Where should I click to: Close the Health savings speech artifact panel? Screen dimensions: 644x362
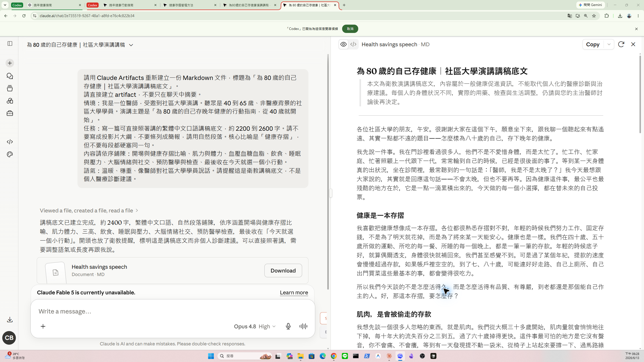[633, 44]
